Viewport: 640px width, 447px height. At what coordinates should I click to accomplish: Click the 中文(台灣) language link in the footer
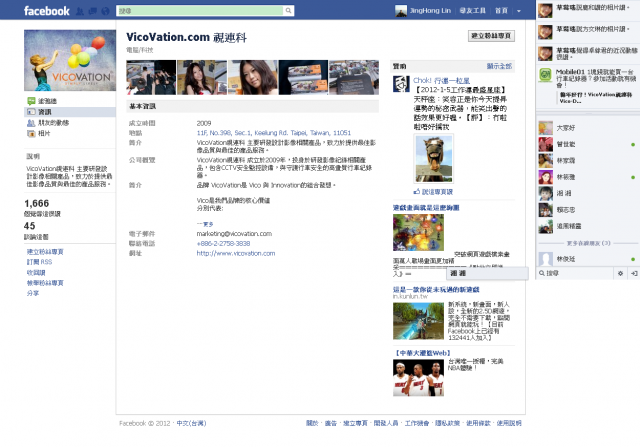191,423
